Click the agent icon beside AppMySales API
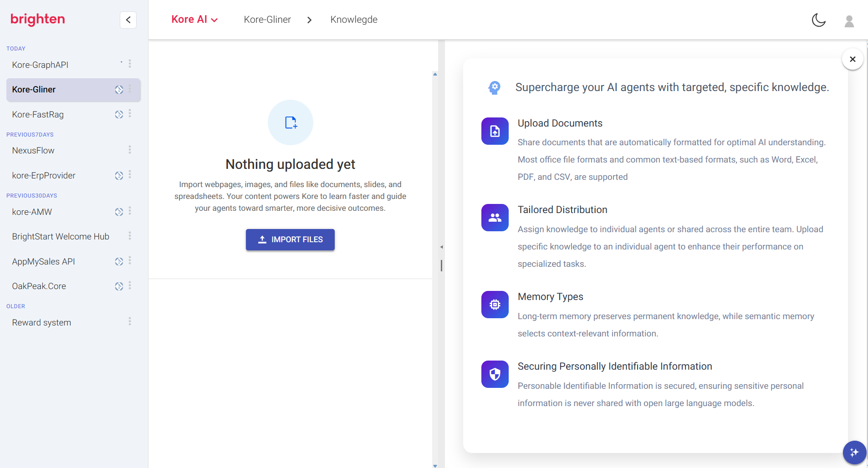 [119, 261]
